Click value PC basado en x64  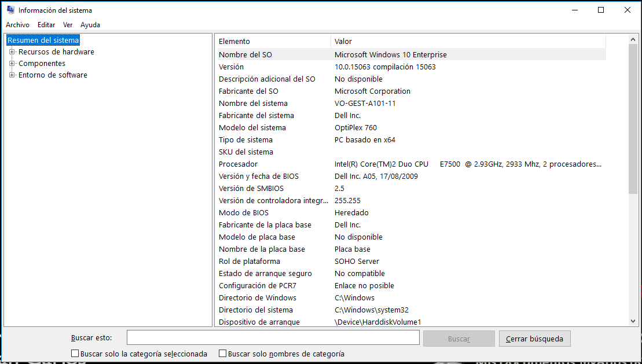(x=365, y=139)
